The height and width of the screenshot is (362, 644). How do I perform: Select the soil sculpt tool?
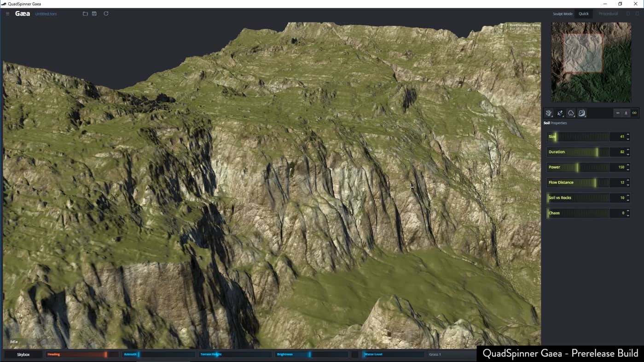pyautogui.click(x=582, y=113)
